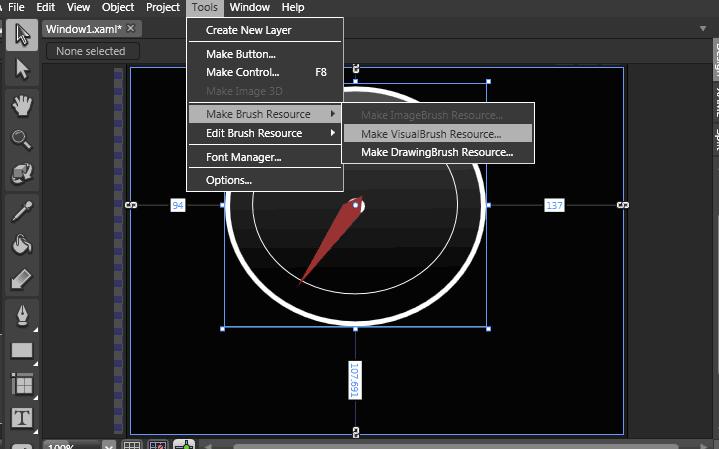
Task: Switch to the Window1.xaml* tab
Action: coord(83,29)
